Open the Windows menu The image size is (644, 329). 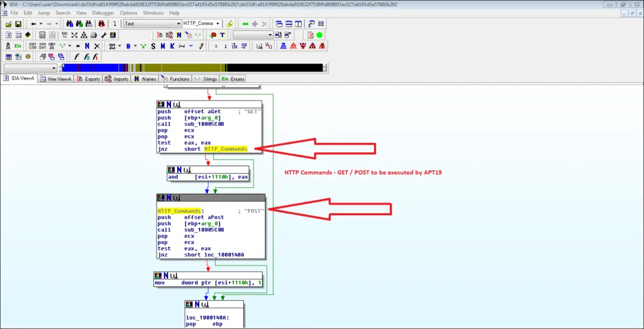[x=153, y=13]
